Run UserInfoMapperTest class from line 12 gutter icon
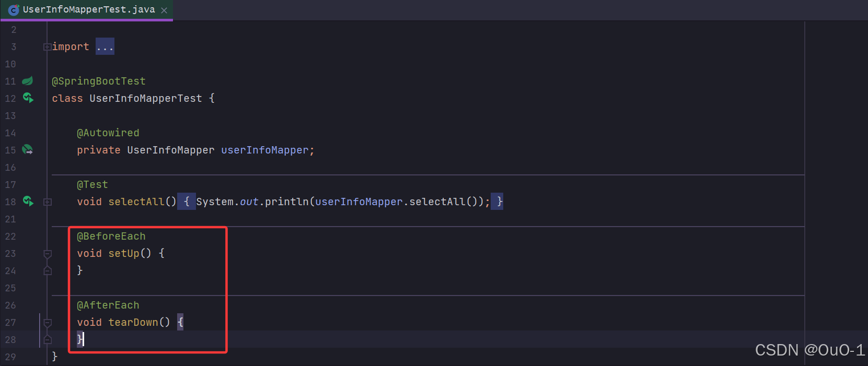 [28, 98]
